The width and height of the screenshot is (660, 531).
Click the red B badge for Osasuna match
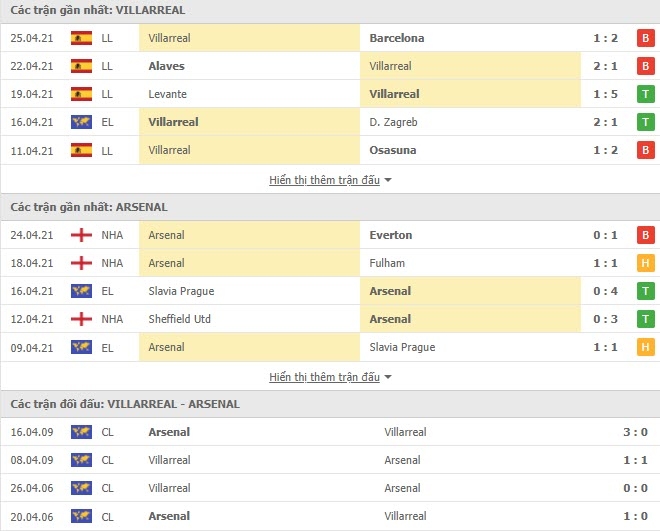(x=645, y=150)
